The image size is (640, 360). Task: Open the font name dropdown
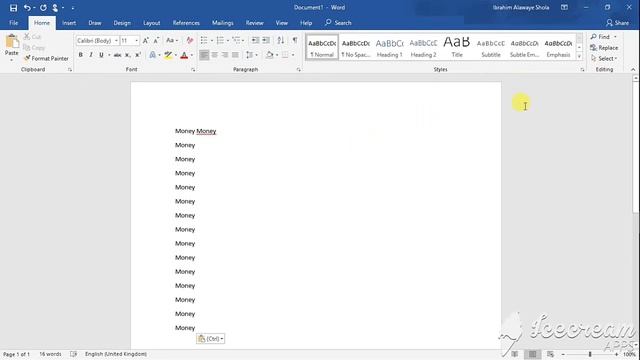pyautogui.click(x=116, y=41)
